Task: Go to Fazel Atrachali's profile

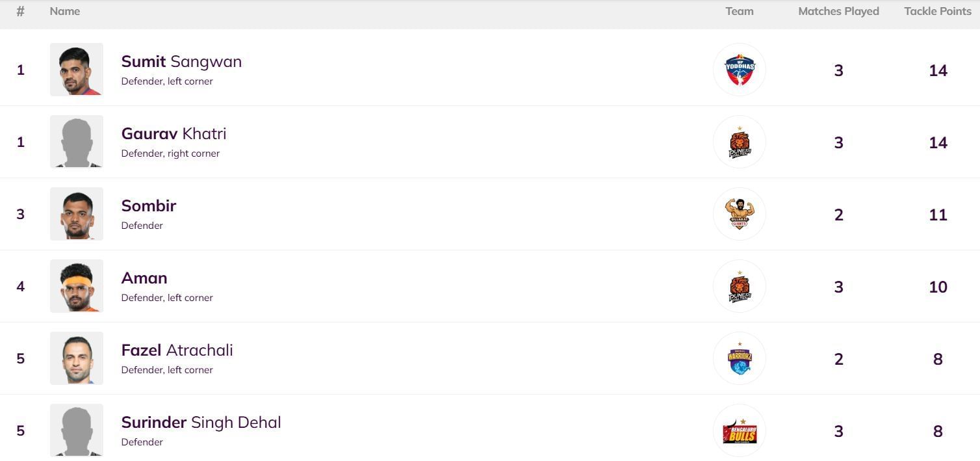Action: (x=177, y=350)
